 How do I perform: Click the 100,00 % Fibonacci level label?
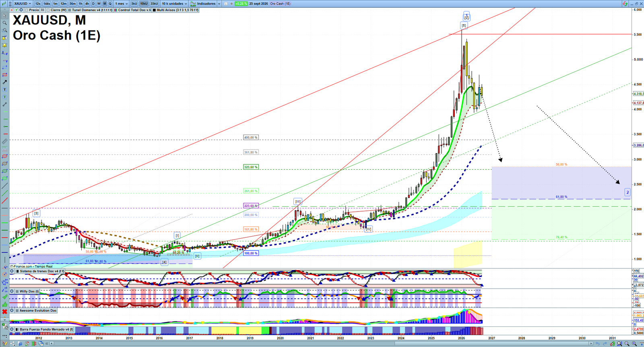tap(251, 253)
